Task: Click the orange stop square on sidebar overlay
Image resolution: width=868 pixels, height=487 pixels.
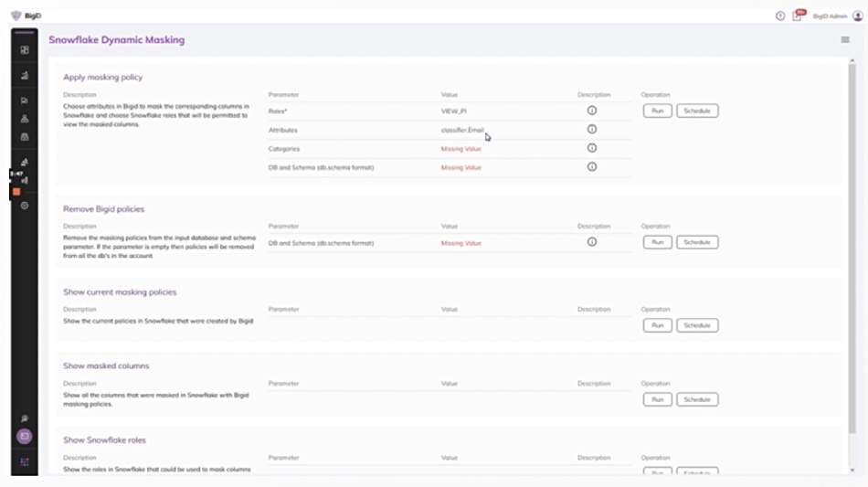Action: pos(16,192)
